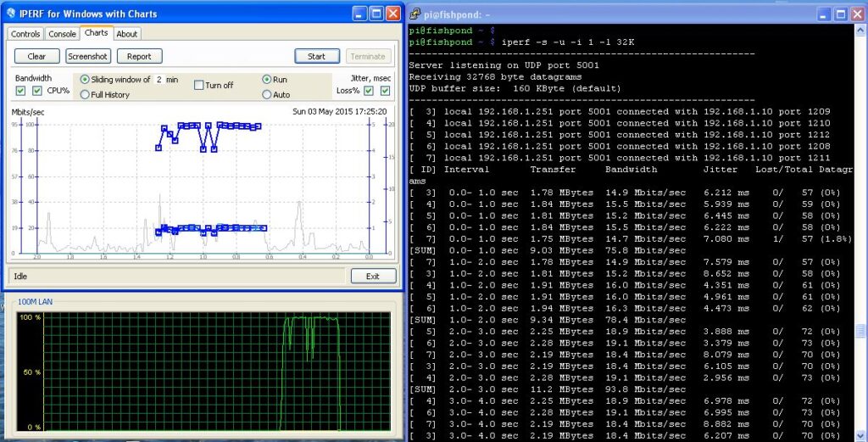
Task: Click the PuTTY icon in terminal title bar
Action: click(415, 14)
